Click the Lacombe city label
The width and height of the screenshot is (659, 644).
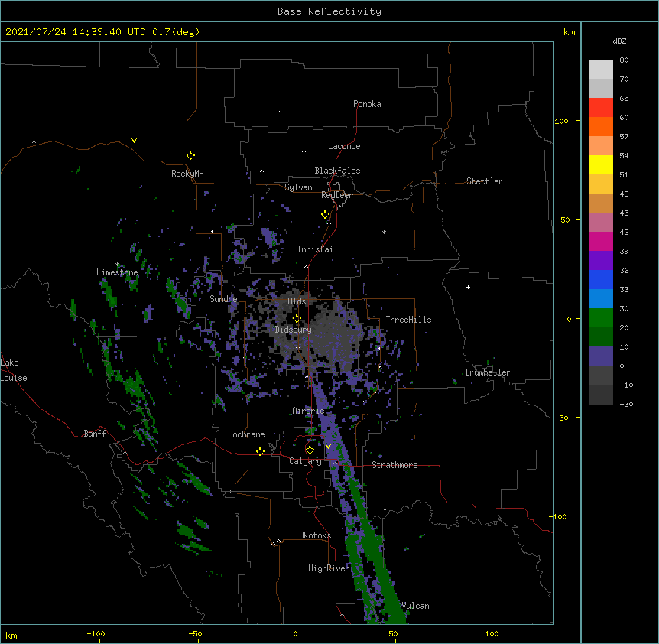pos(344,146)
